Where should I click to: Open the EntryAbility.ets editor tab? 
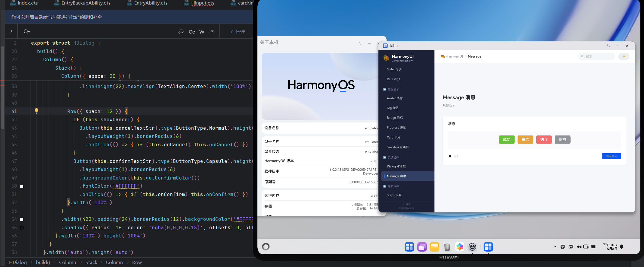point(147,3)
